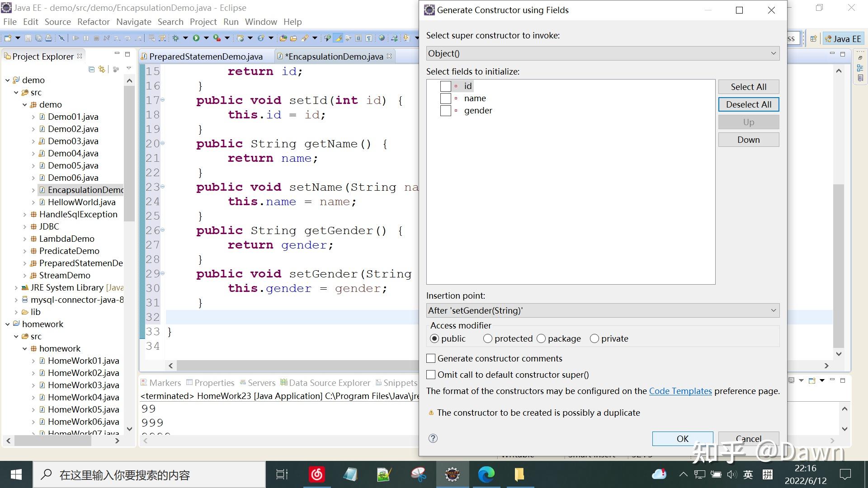This screenshot has height=488, width=868.
Task: Open Project Explorer view menu arrow
Action: [129, 69]
